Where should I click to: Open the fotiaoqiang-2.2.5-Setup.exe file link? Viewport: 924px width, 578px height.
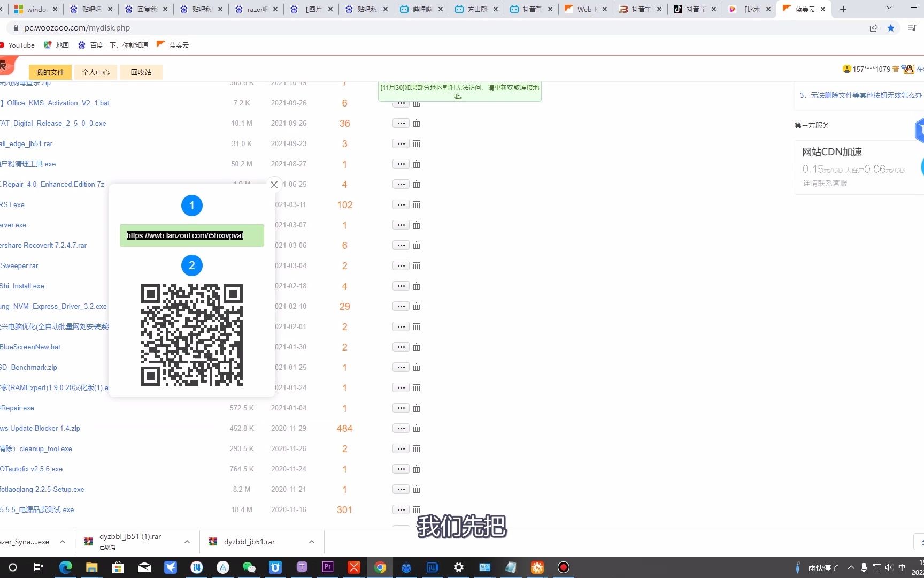pos(42,489)
